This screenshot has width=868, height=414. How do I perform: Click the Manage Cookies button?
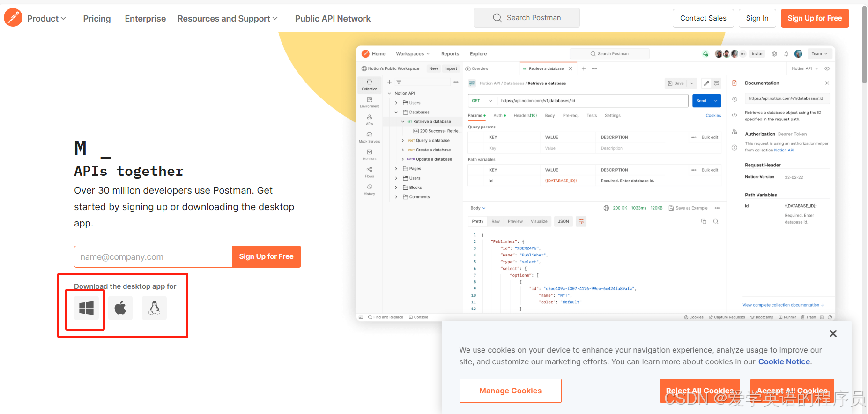click(x=510, y=391)
